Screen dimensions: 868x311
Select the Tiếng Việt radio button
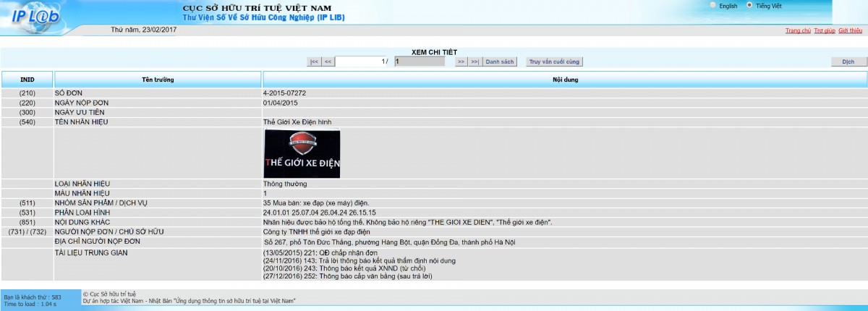[x=749, y=5]
